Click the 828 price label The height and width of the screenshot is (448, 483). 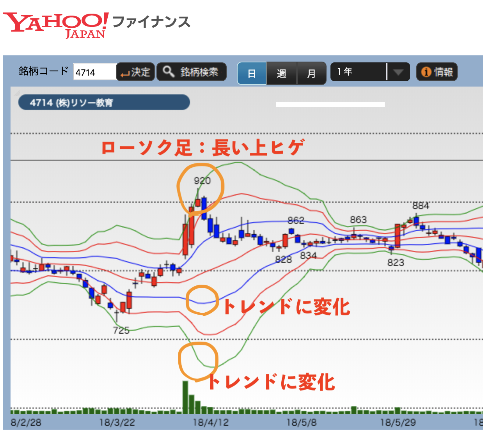point(283,259)
